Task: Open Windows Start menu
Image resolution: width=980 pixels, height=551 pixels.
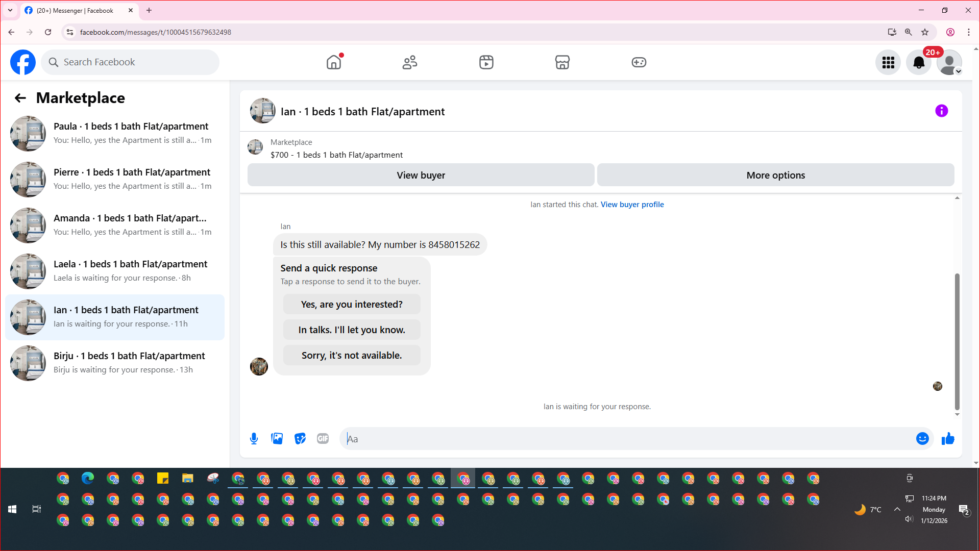Action: click(12, 509)
